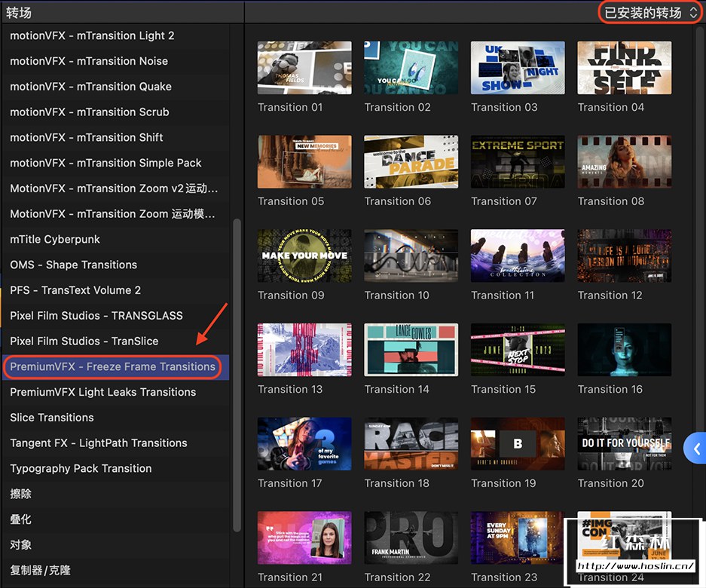Select Transition 22 PRO thumbnail

point(411,537)
